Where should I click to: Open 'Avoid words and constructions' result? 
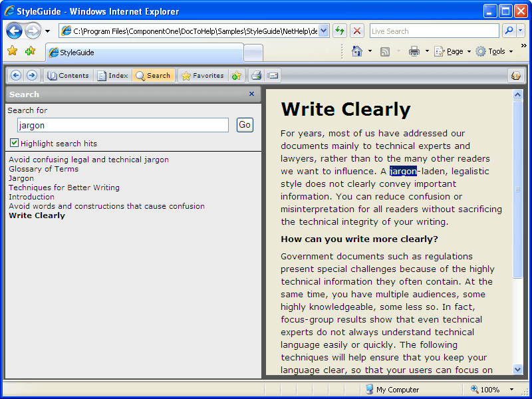[106, 206]
